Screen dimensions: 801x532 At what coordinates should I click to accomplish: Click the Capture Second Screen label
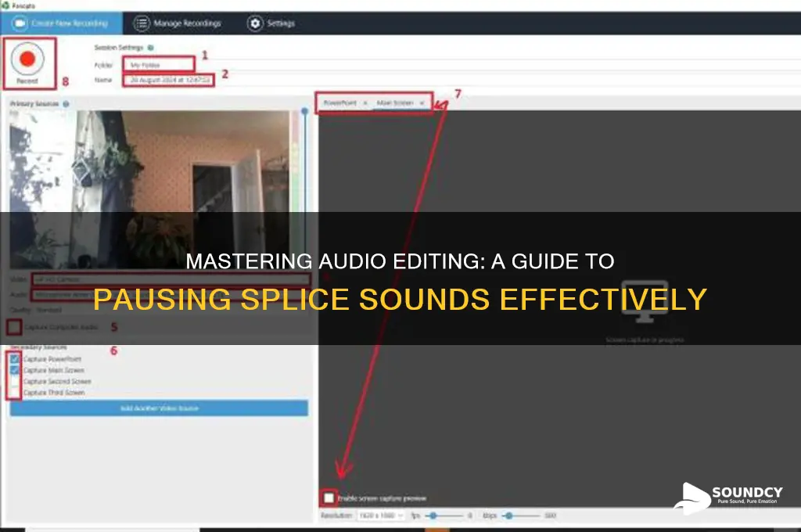point(57,382)
